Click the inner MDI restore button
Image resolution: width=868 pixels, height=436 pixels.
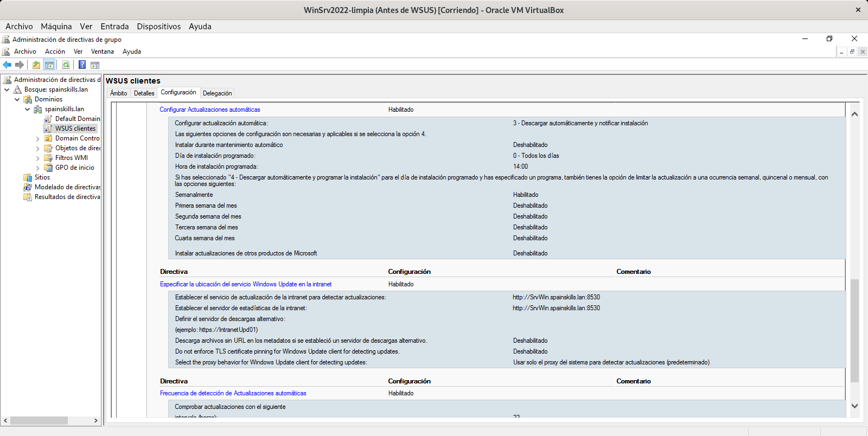coord(852,52)
